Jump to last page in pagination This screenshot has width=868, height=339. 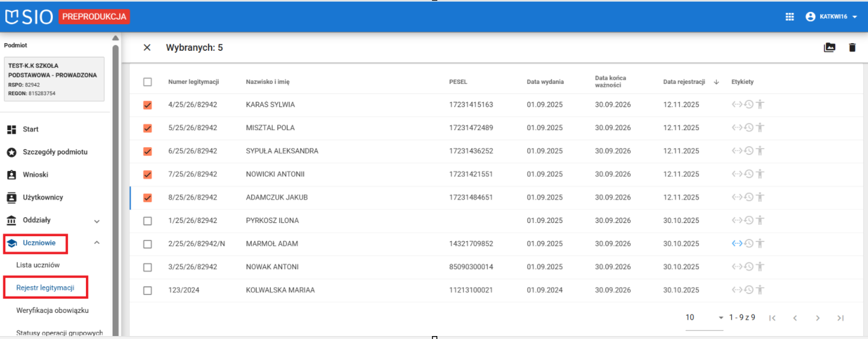(840, 318)
